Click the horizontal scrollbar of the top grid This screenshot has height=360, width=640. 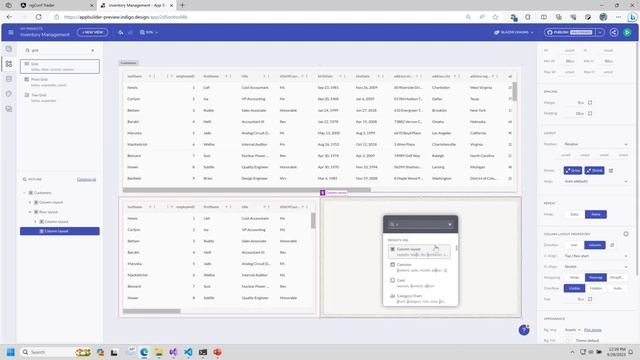point(247,190)
